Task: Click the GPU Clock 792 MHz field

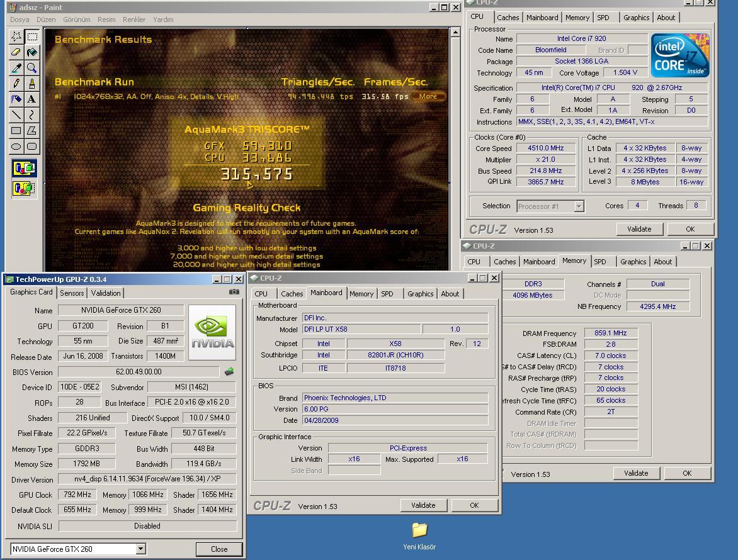Action: tap(77, 495)
